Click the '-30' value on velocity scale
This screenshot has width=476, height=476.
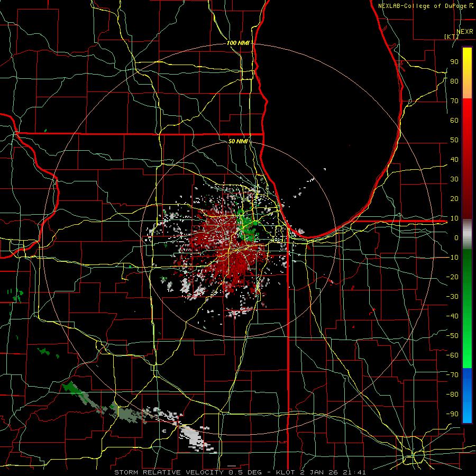pos(452,296)
